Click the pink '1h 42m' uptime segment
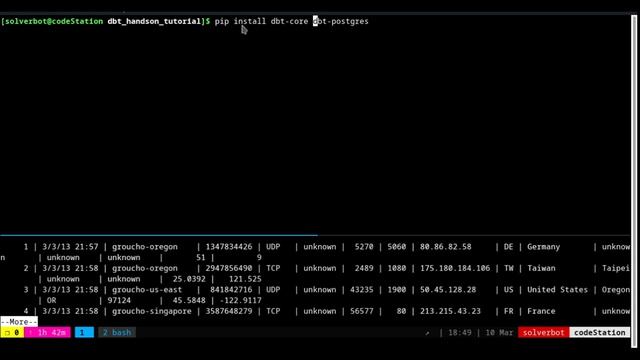Image resolution: width=640 pixels, height=360 pixels. (x=47, y=332)
